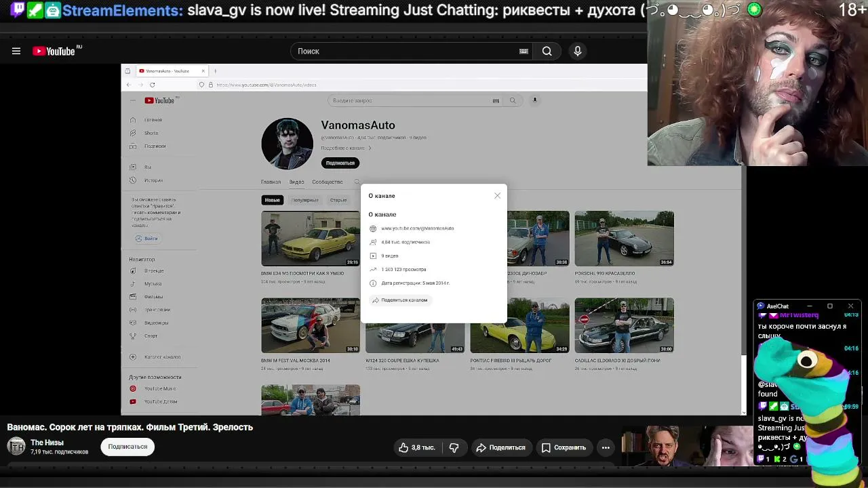Viewport: 868px width, 488px height.
Task: Switch to the Главная channel tab
Action: point(271,182)
